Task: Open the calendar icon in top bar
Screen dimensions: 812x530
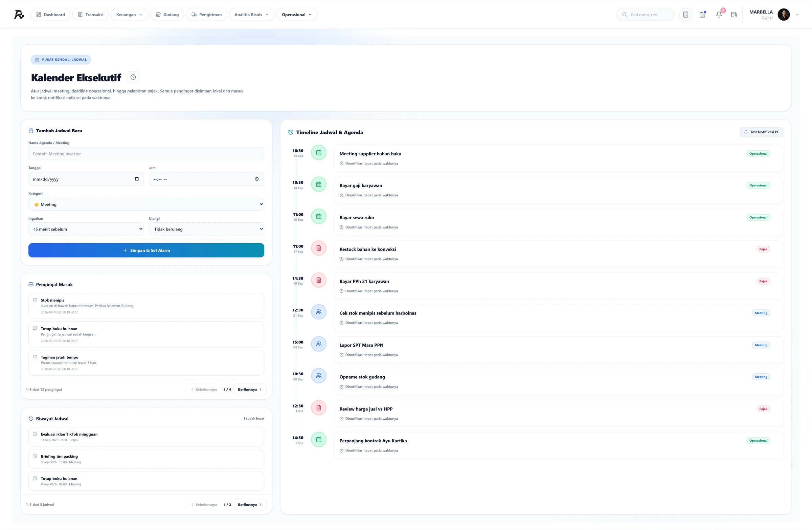Action: 702,15
